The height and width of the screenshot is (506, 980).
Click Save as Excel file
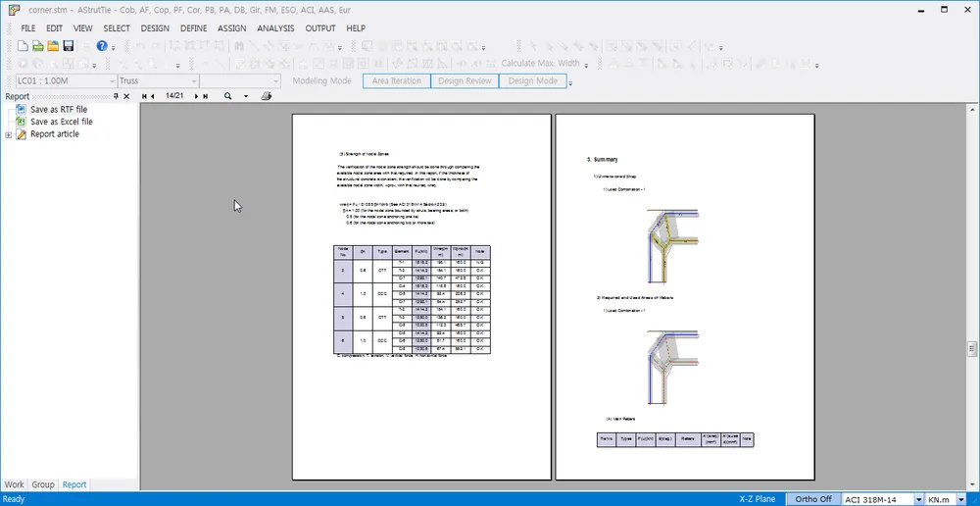61,122
